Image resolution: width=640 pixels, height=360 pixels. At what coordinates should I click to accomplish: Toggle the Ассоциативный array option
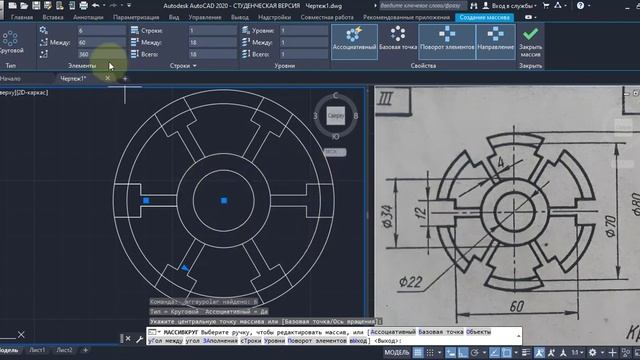coord(354,42)
